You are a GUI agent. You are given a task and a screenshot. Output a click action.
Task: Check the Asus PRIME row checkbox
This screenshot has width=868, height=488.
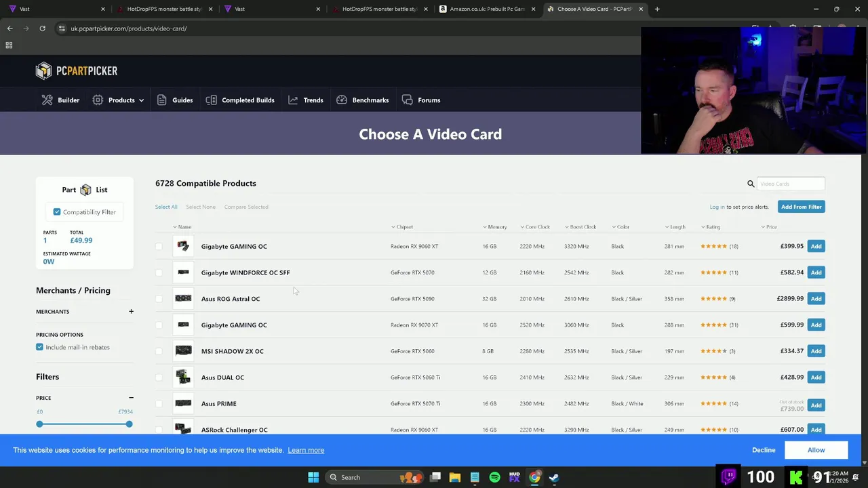tap(159, 404)
